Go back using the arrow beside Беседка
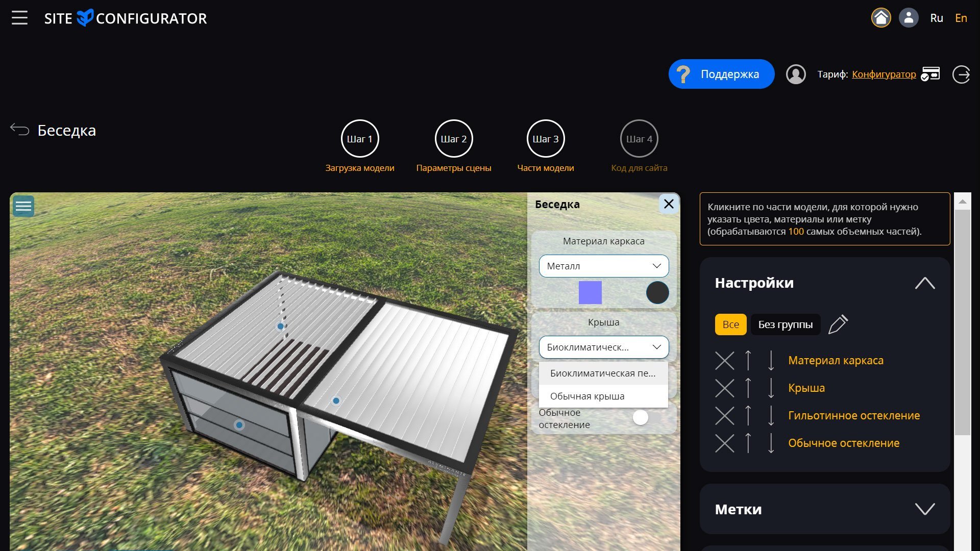The width and height of the screenshot is (980, 551). 20,130
